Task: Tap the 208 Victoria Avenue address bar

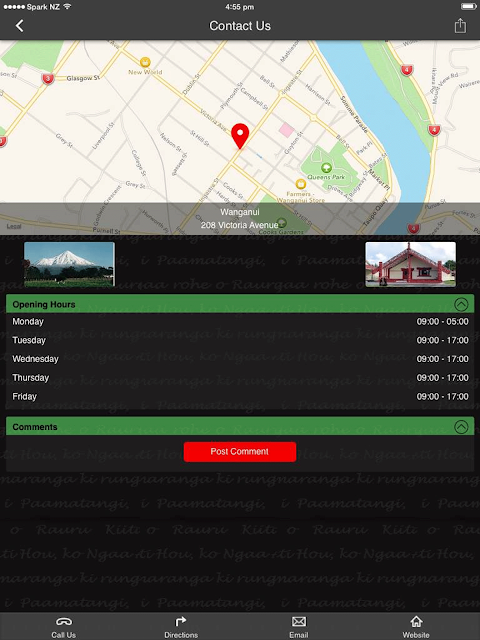Action: tap(240, 219)
